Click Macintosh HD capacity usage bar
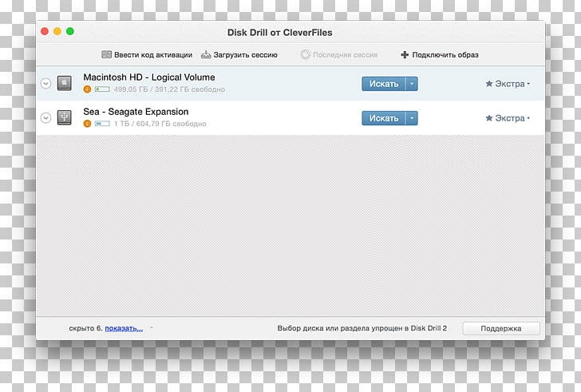 pyautogui.click(x=102, y=89)
